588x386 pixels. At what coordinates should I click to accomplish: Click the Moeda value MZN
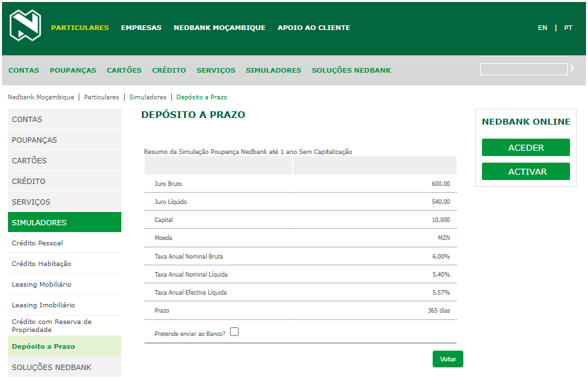(x=443, y=238)
